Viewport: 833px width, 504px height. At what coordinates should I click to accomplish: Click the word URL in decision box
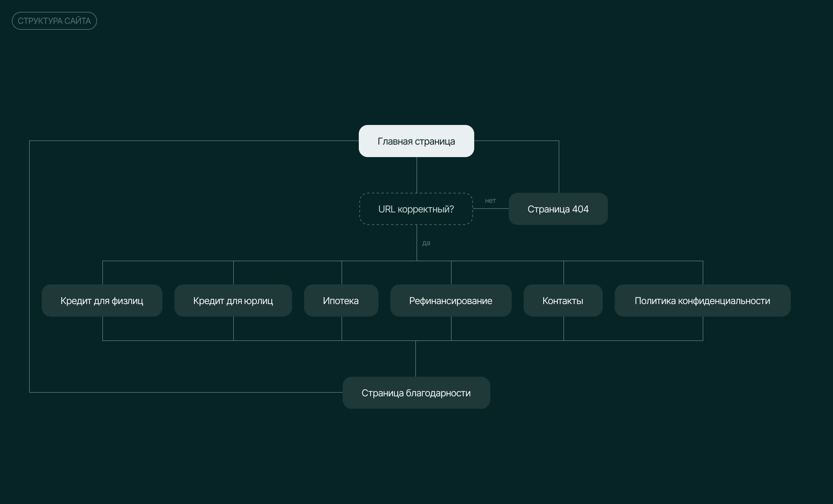386,209
